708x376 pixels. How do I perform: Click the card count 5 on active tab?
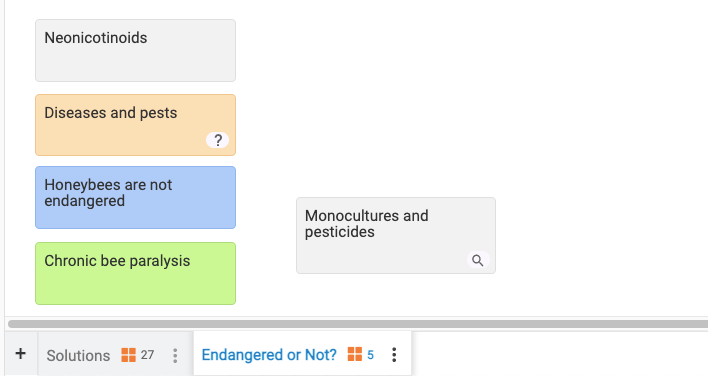[370, 355]
